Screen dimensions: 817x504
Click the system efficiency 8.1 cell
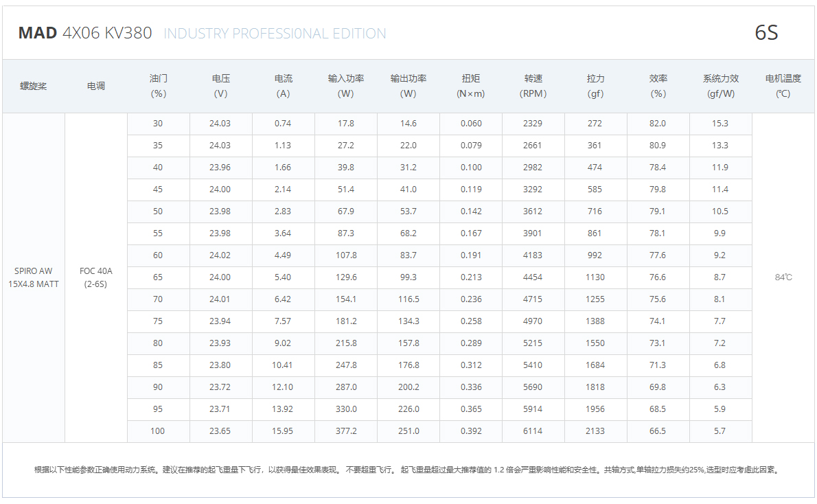coord(721,299)
